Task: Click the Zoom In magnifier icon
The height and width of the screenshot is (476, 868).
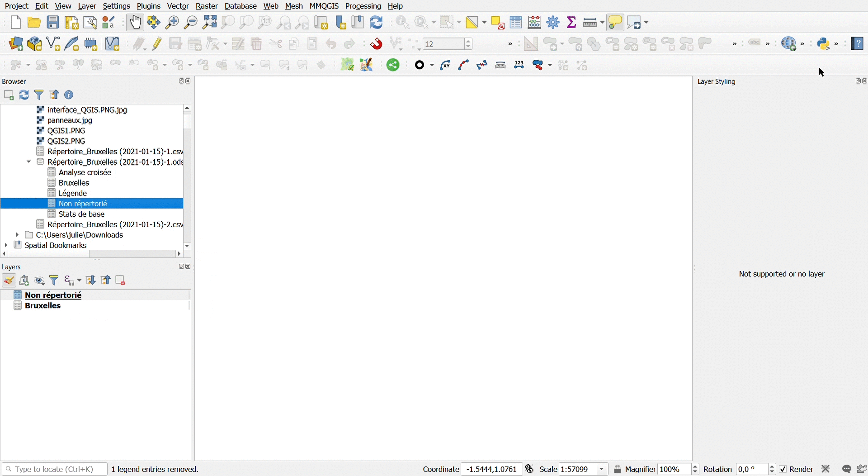Action: [x=173, y=22]
